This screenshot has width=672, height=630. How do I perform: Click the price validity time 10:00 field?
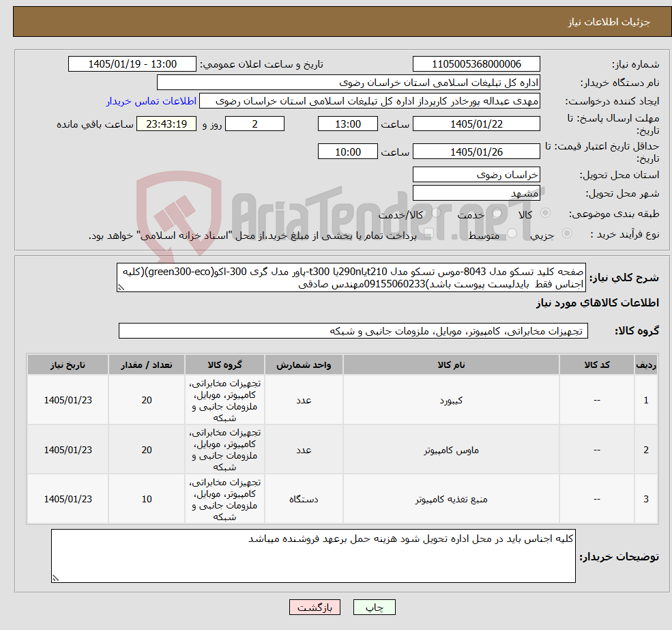[347, 152]
